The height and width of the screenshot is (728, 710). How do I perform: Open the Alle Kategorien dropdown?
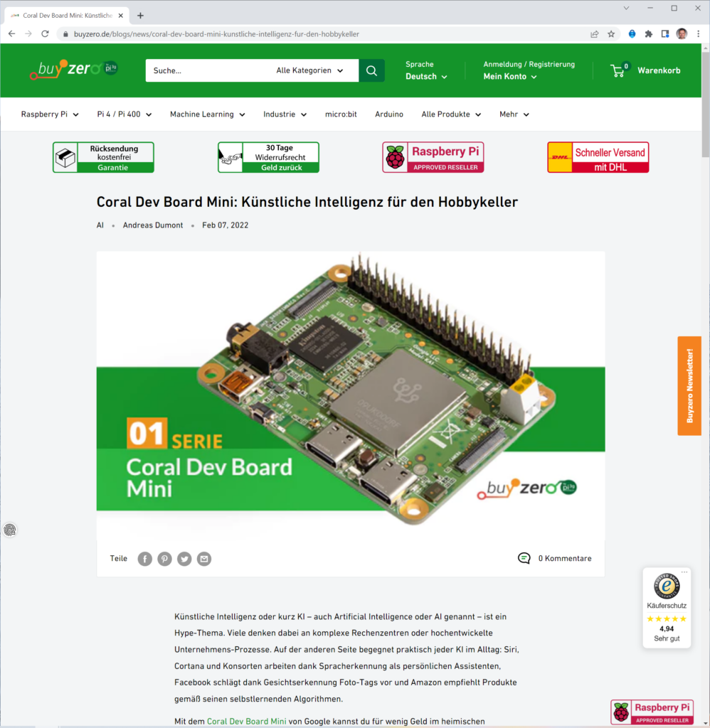point(309,70)
